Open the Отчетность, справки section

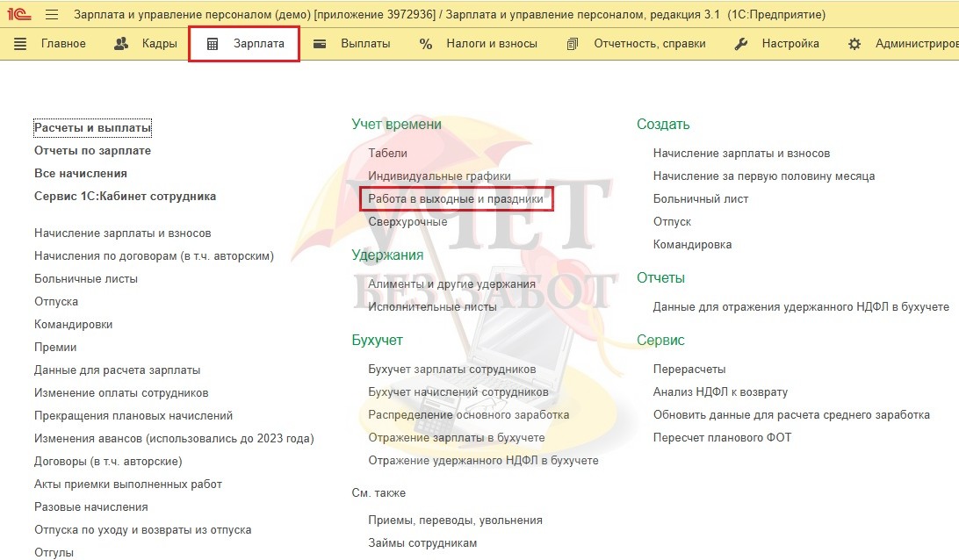(x=637, y=44)
